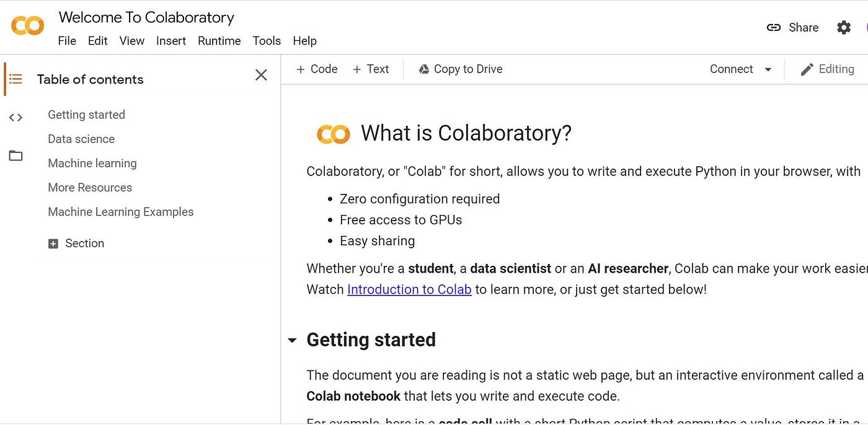
Task: Open the Edit menu
Action: [x=97, y=41]
